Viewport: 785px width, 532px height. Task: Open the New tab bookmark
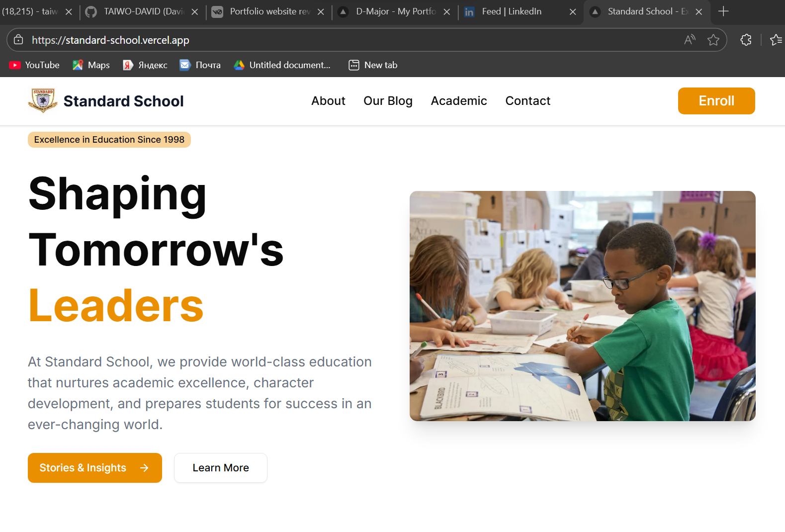[373, 65]
